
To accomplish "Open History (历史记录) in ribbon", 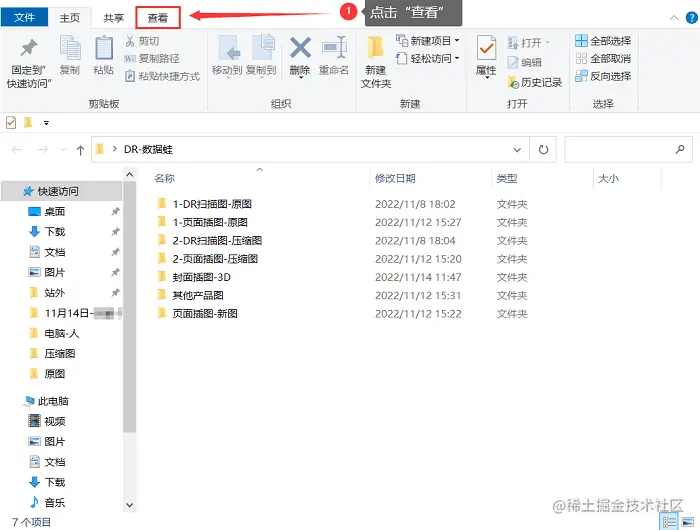I will [535, 82].
